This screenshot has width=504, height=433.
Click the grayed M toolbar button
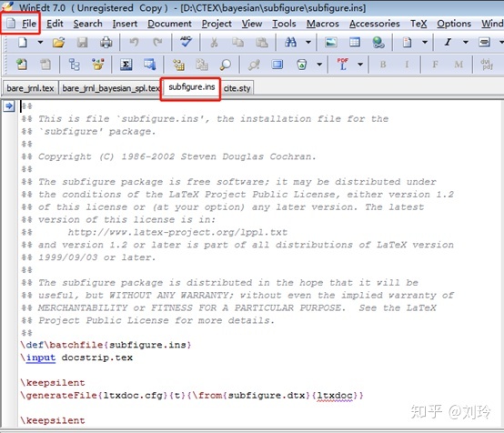click(459, 65)
